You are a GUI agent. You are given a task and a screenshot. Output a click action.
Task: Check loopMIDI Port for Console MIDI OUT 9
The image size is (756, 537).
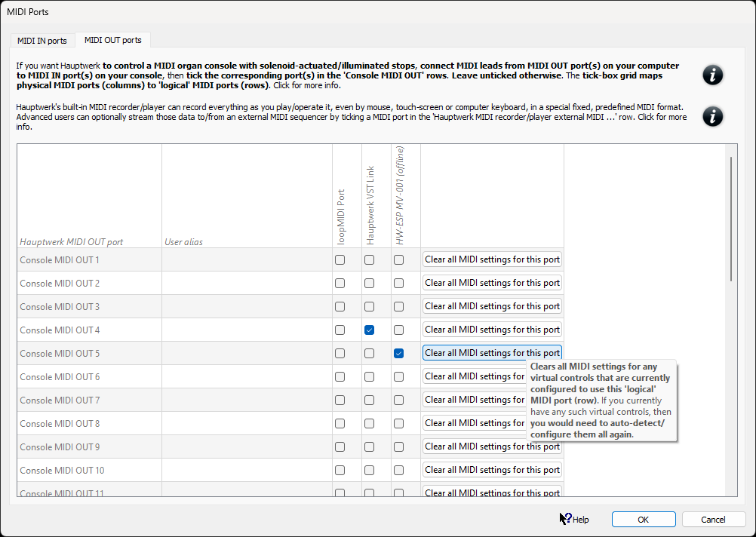point(340,447)
